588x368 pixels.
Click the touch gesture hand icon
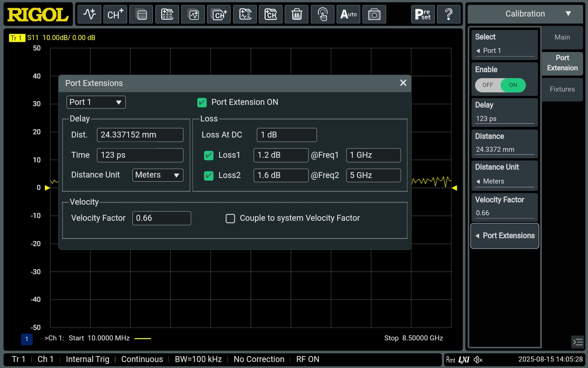pyautogui.click(x=322, y=14)
